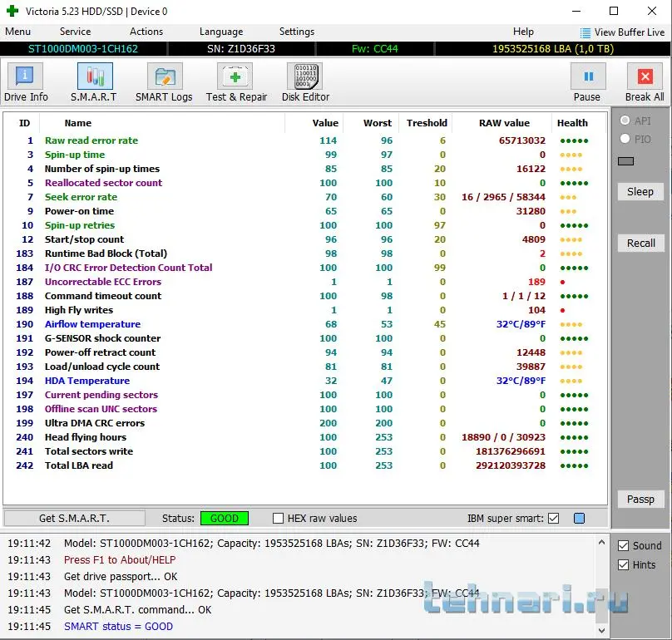Click the blue square next to IBM super smart
Viewport: 672px width, 640px height.
[x=579, y=519]
